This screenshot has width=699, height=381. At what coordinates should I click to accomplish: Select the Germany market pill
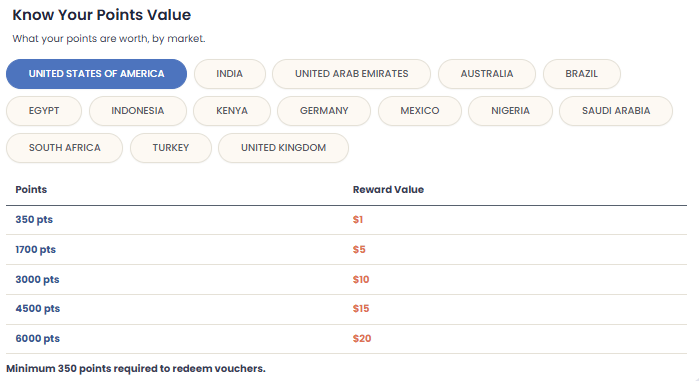(x=324, y=111)
